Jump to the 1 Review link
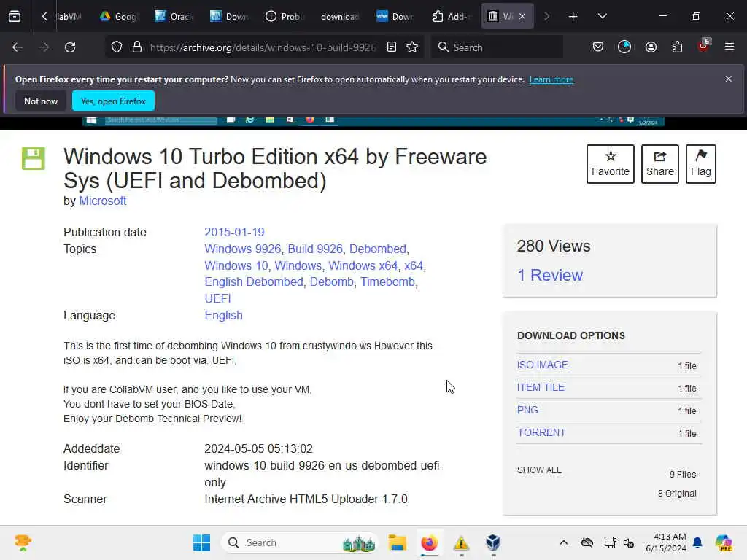The image size is (747, 560). coord(550,275)
